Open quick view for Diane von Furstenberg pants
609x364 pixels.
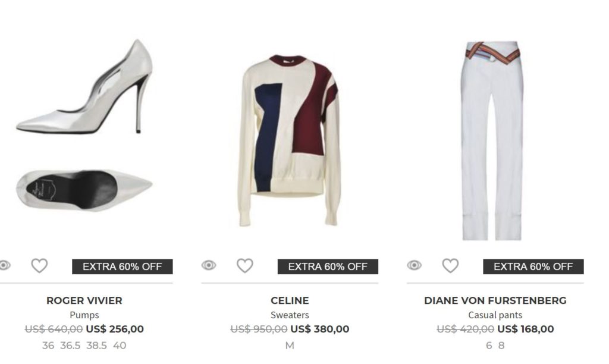coord(414,265)
